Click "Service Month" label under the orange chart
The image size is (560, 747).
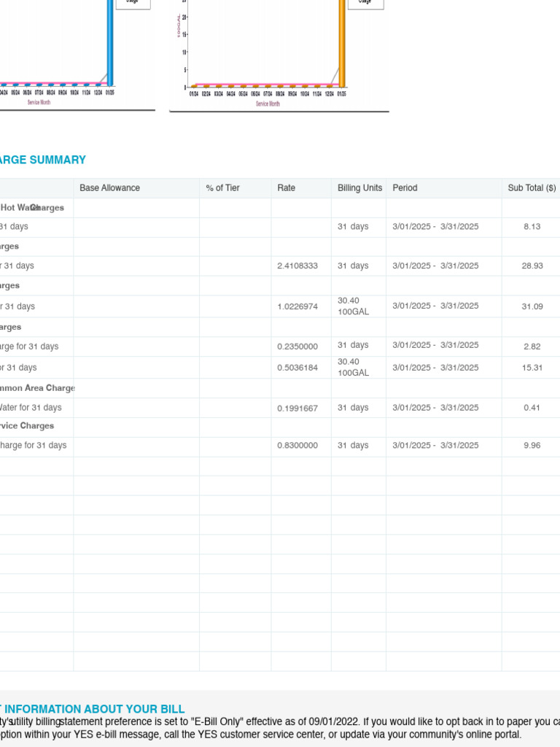(268, 104)
